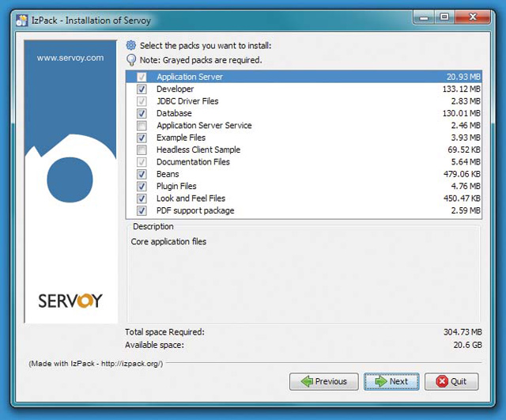Enable the Application Server Service checkbox

point(142,125)
